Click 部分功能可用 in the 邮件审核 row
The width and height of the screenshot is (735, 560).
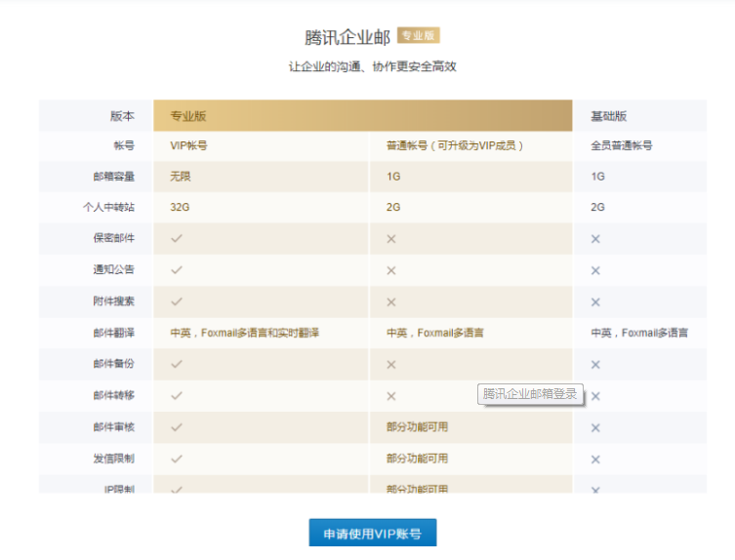click(x=417, y=427)
